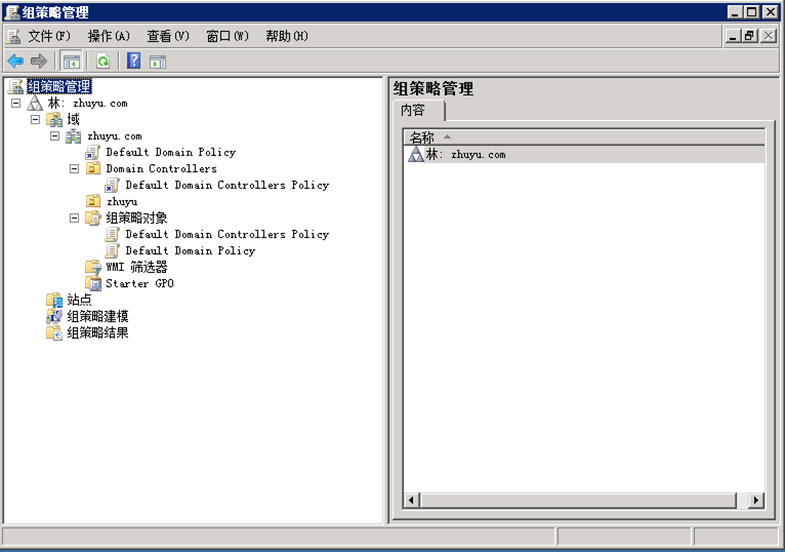This screenshot has width=785, height=552.
Task: Select 林: zhuyu.com label in the tree
Action: (x=88, y=103)
